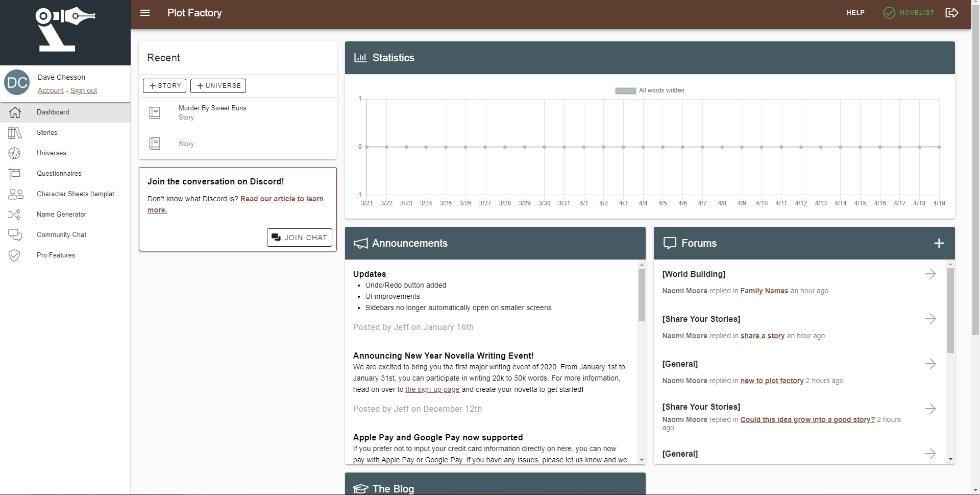Click the Stories books icon in sidebar
This screenshot has height=495, width=980.
(x=15, y=133)
